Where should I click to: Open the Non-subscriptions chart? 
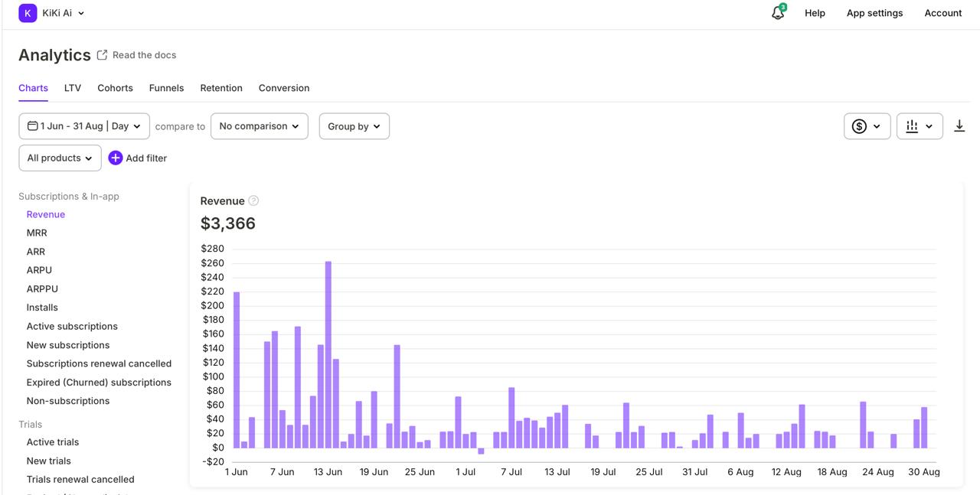pyautogui.click(x=68, y=401)
